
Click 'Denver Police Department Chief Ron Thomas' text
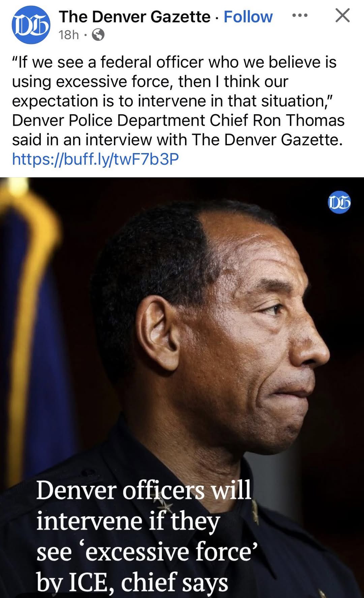(178, 120)
